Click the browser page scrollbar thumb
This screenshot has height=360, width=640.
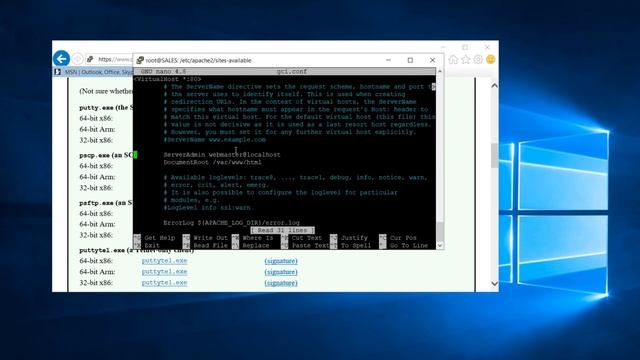pyautogui.click(x=494, y=156)
